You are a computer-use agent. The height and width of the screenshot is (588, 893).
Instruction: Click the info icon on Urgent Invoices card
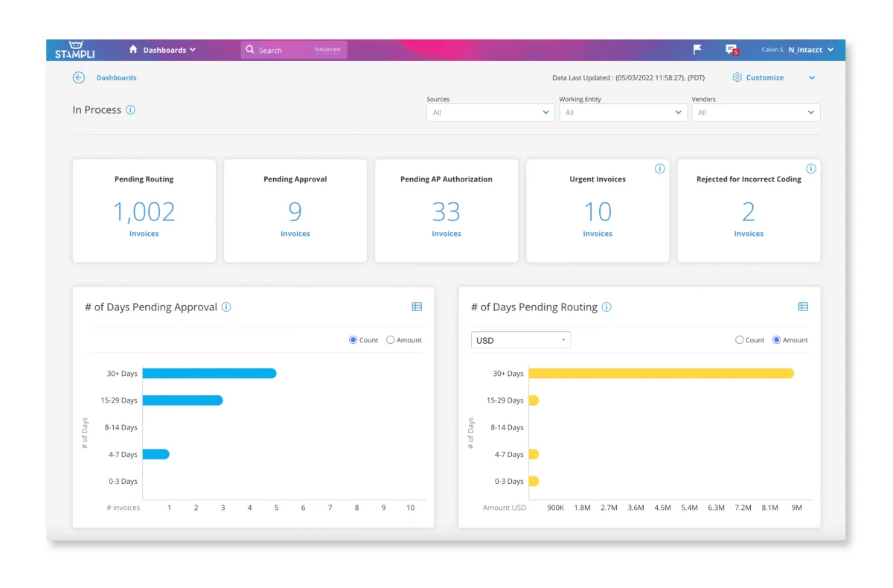(659, 168)
